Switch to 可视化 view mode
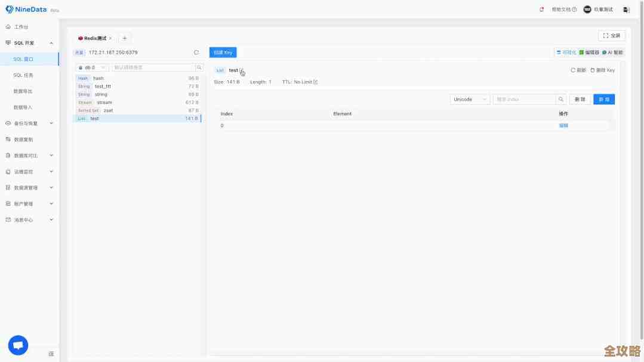Image resolution: width=644 pixels, height=362 pixels. 566,52
